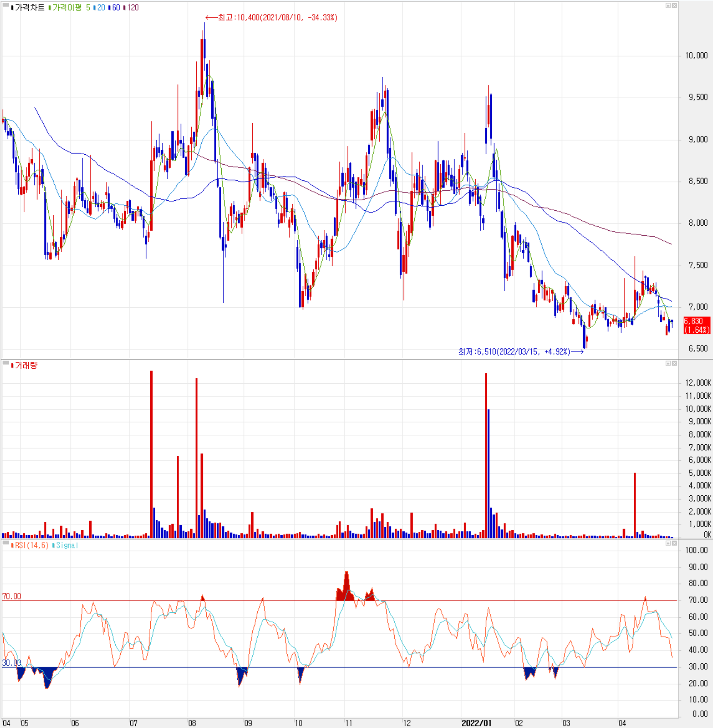
Task: Click the 최고:10,400 high price annotation
Action: pos(271,17)
